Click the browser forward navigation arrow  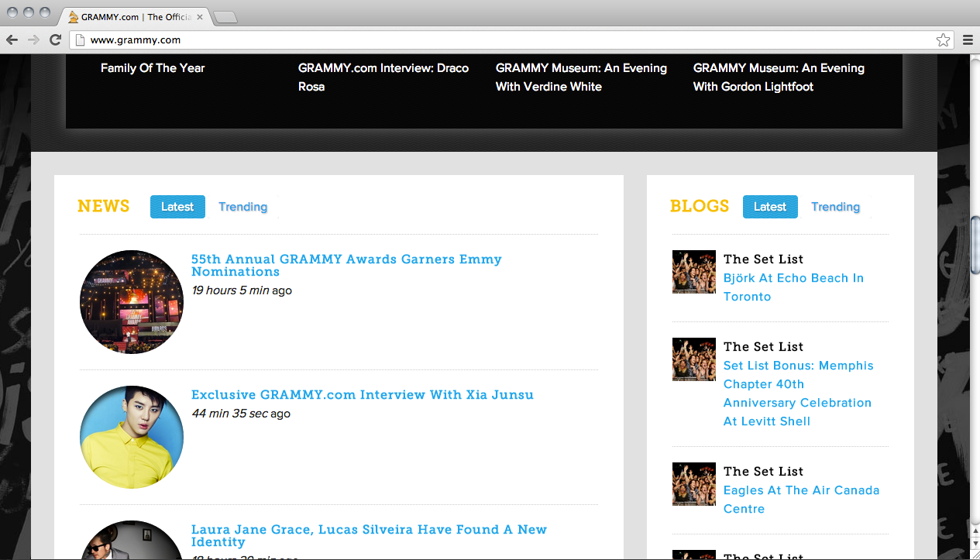pos(33,40)
